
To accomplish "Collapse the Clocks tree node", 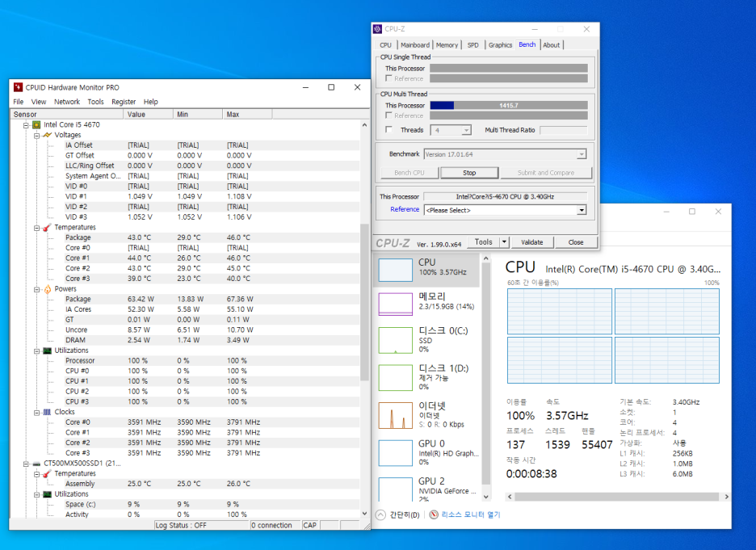I will pos(36,413).
